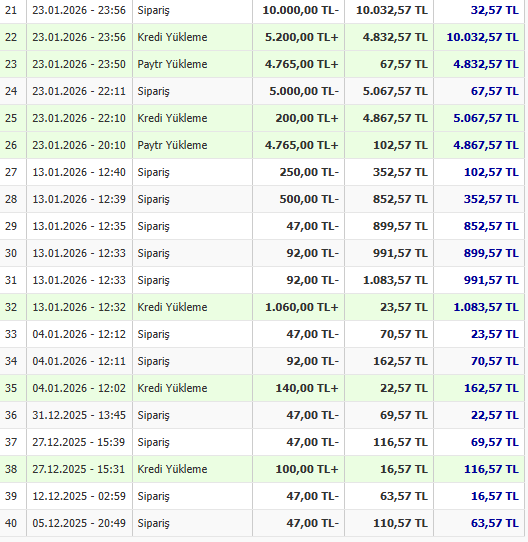Select the final balance 16,57 TL in row 39
Screen dimensions: 528x542
coord(494,496)
